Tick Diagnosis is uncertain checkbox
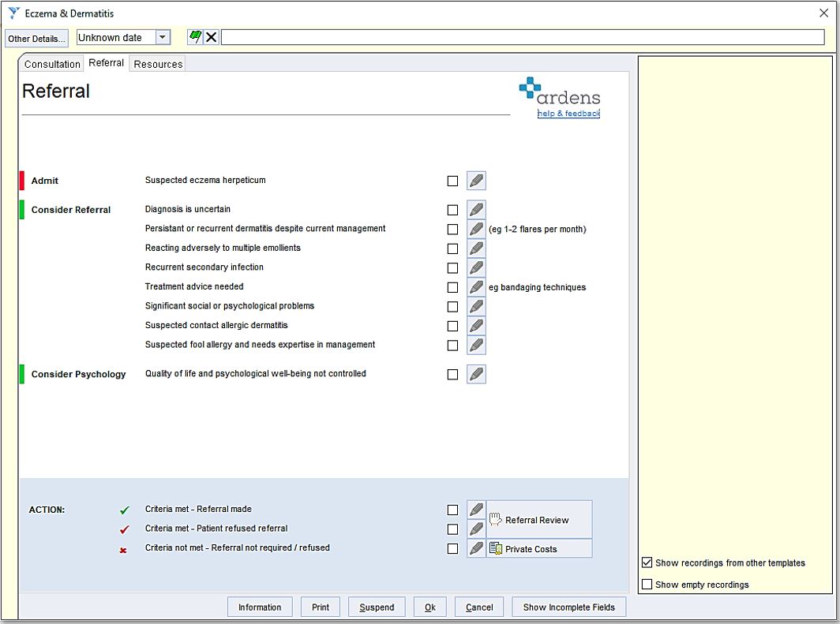Image resolution: width=840 pixels, height=624 pixels. coord(452,210)
